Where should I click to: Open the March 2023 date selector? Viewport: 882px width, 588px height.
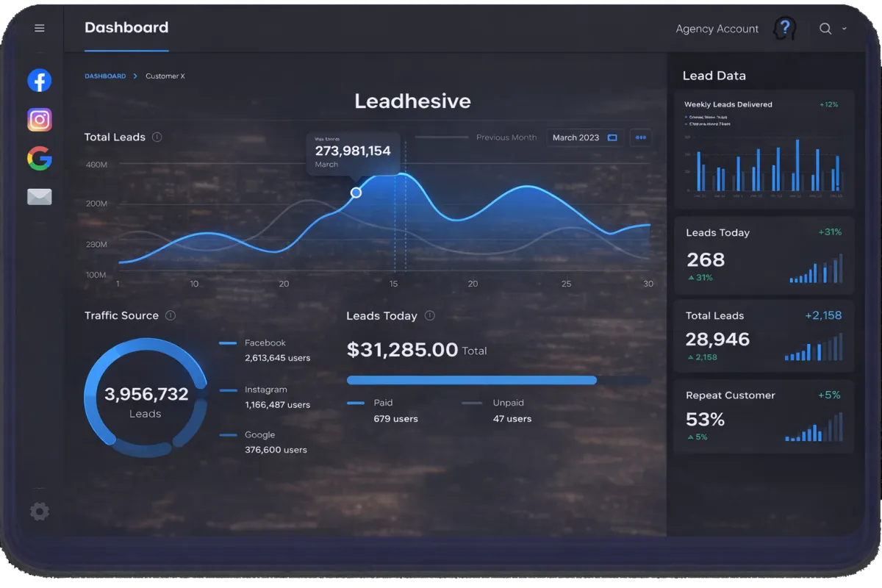coord(585,137)
